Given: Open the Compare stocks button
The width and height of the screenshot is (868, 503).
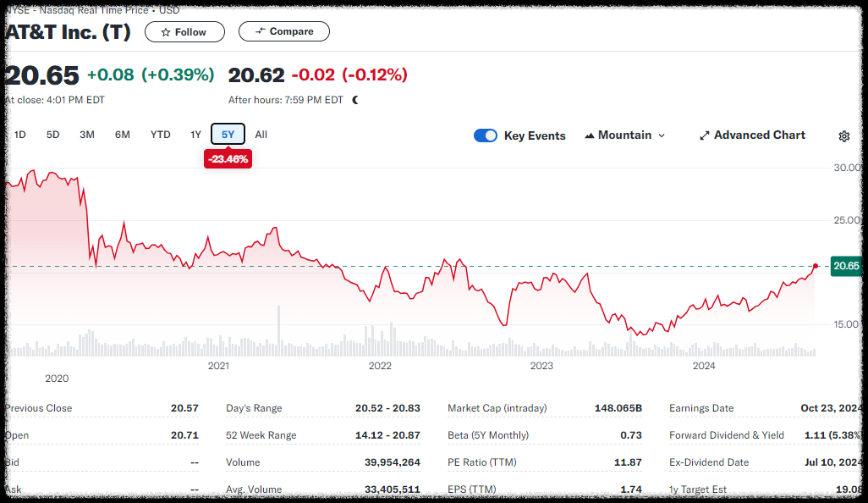Looking at the screenshot, I should [x=284, y=31].
